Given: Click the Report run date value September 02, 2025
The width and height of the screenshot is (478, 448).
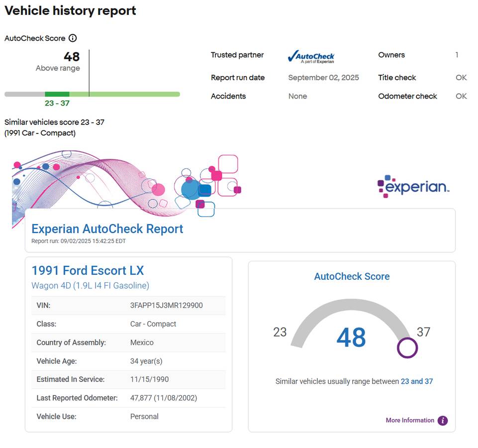Looking at the screenshot, I should click(323, 78).
